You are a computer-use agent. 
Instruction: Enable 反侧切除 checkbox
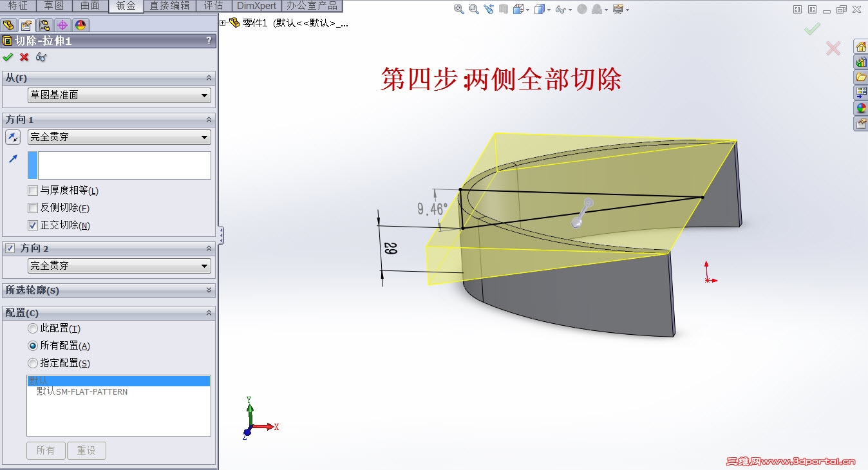coord(33,208)
